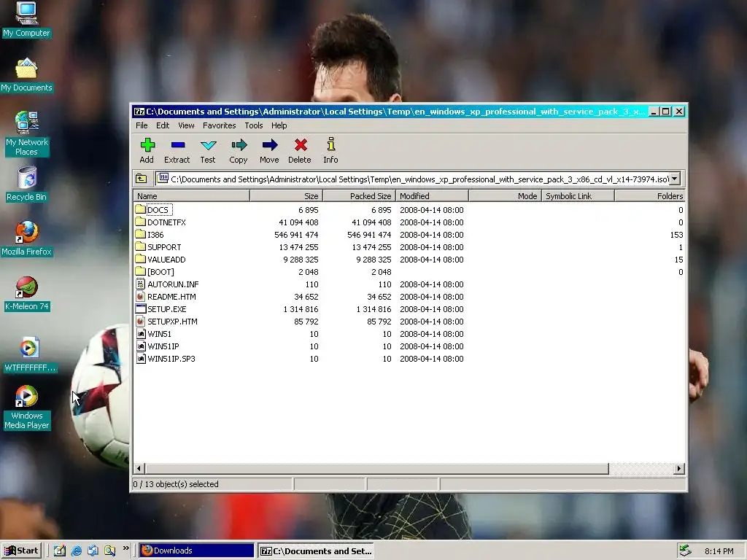This screenshot has width=747, height=560.
Task: Select the SETUP.EXE file icon
Action: pos(140,308)
